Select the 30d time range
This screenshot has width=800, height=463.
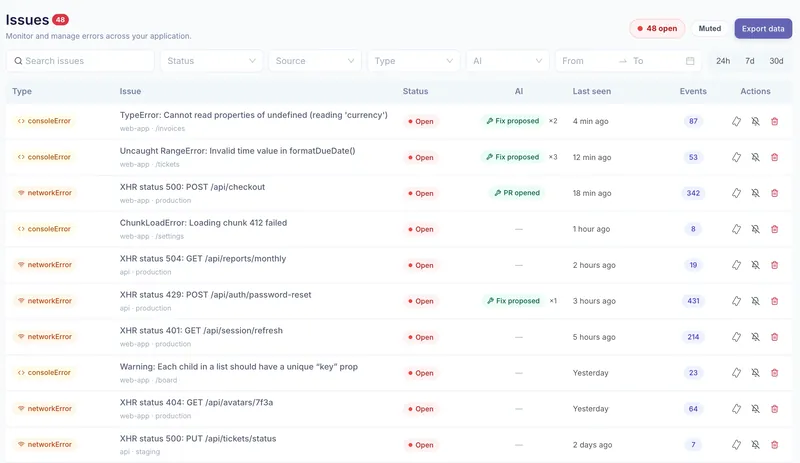[x=776, y=61]
